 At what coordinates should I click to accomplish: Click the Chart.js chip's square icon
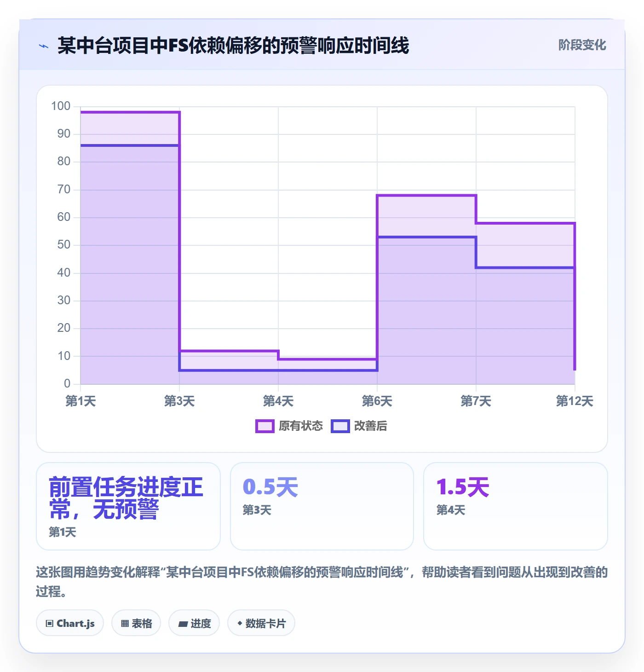[50, 624]
